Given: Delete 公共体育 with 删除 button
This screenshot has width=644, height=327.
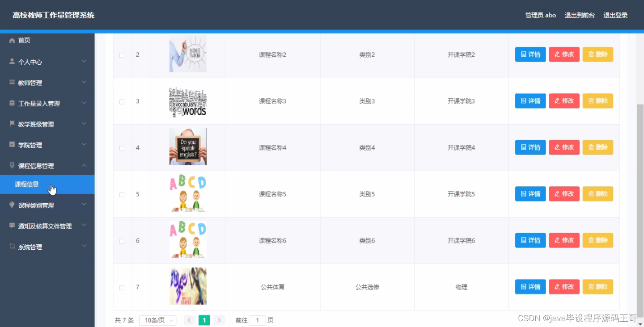Looking at the screenshot, I should [597, 287].
